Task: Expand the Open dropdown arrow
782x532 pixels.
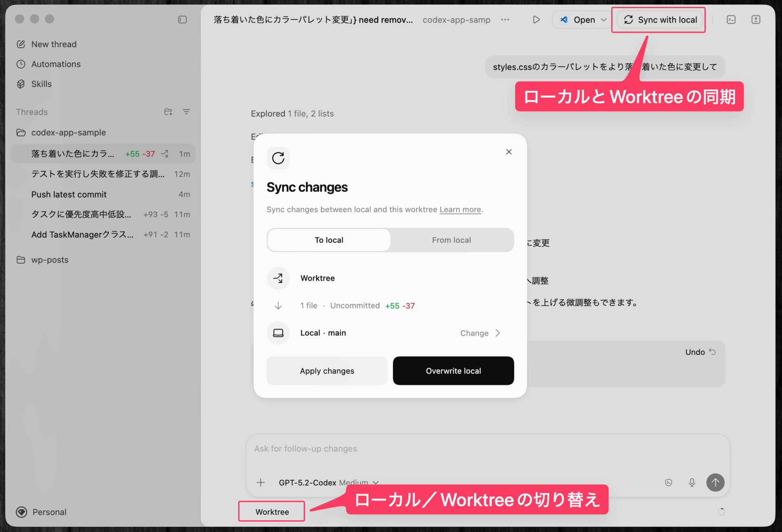Action: pyautogui.click(x=604, y=20)
